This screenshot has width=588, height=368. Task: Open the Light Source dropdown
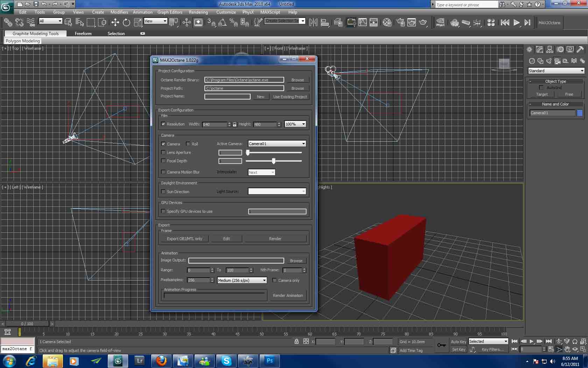[x=277, y=191]
